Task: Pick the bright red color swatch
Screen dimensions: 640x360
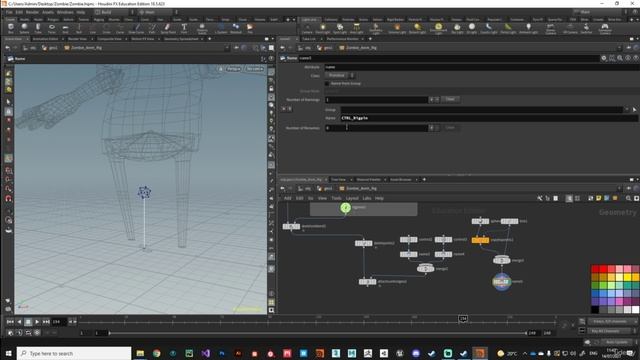Action: (603, 269)
